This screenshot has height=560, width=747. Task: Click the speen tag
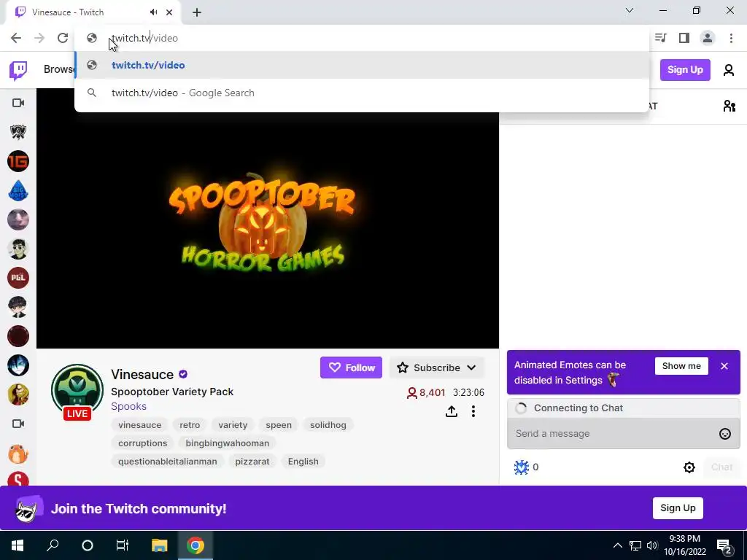278,425
